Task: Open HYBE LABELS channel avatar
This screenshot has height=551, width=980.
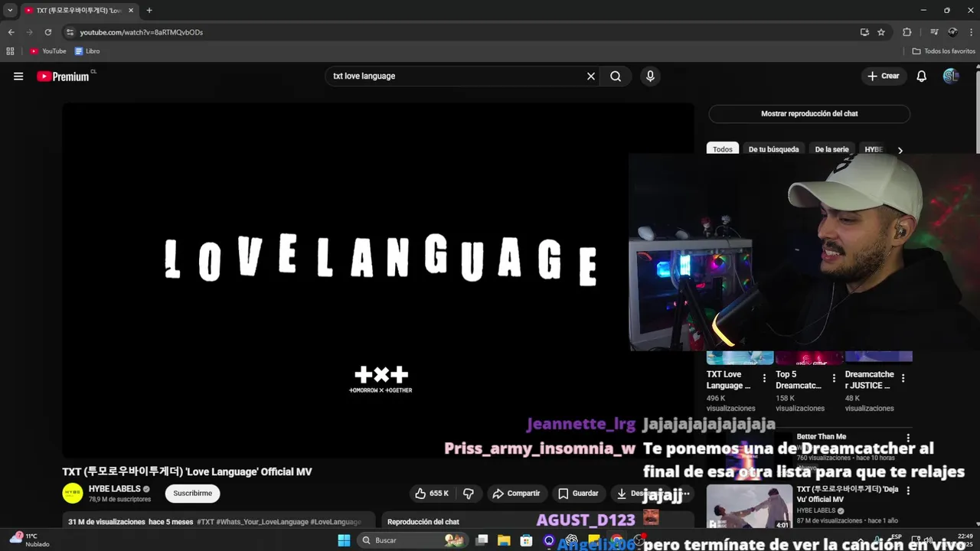Action: [73, 494]
